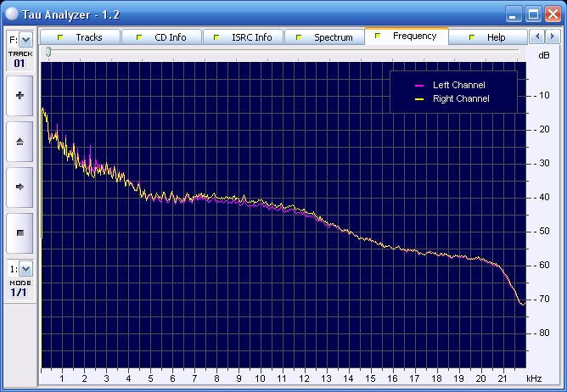
Task: Open the drive letter F: dropdown
Action: (x=25, y=39)
